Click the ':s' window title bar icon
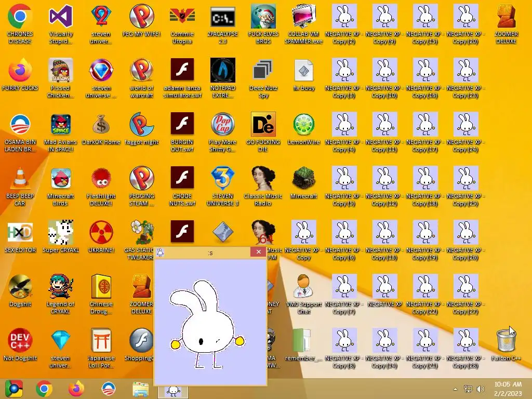The image size is (532, 399). pos(160,252)
